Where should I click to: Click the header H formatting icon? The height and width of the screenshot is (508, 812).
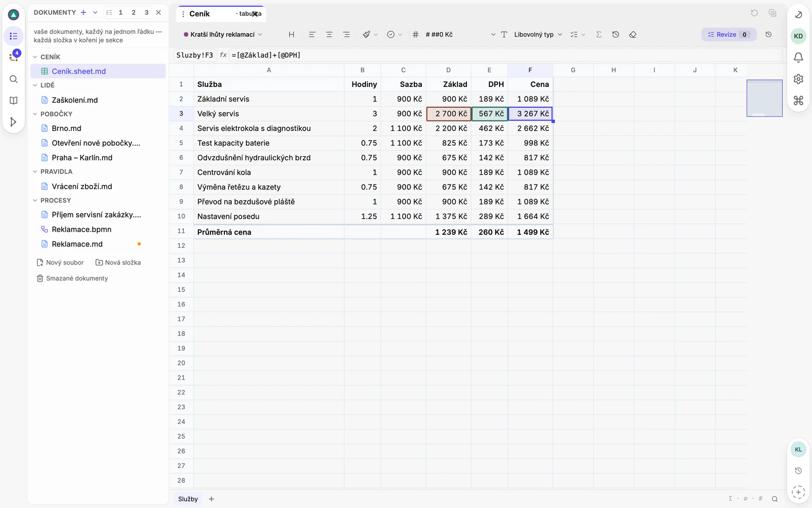[292, 34]
